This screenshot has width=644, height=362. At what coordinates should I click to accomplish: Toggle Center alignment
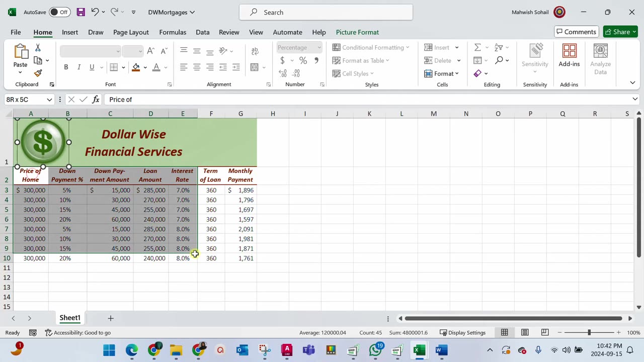(197, 67)
